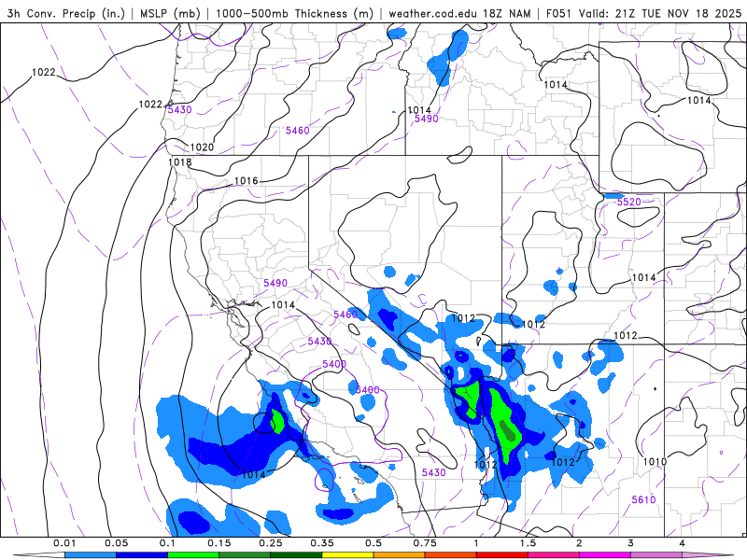
Task: Click the 0.01 legend value
Action: pyautogui.click(x=64, y=543)
